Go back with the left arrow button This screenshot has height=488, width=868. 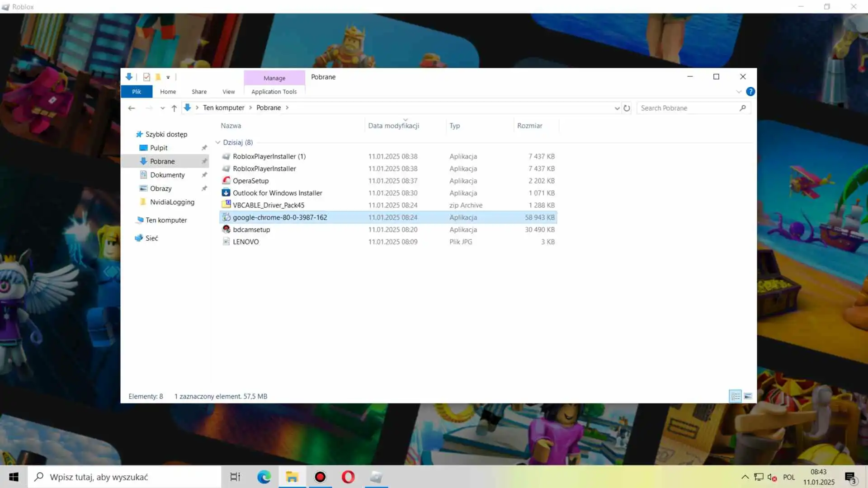(x=132, y=108)
